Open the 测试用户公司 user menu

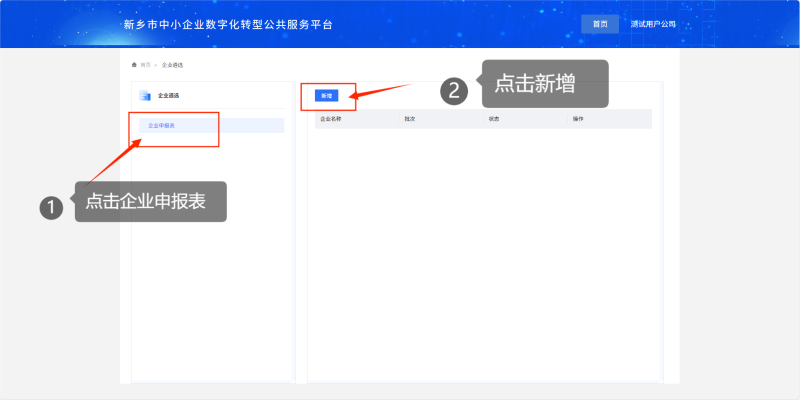coord(653,24)
